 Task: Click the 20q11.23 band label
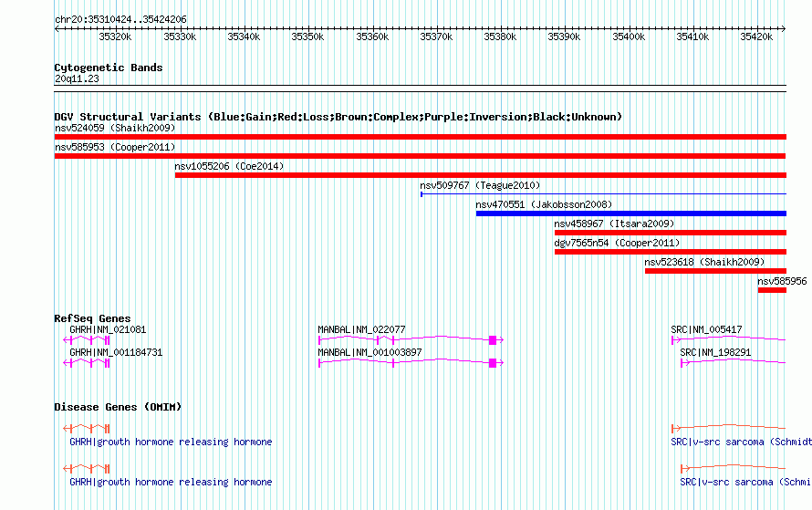77,78
